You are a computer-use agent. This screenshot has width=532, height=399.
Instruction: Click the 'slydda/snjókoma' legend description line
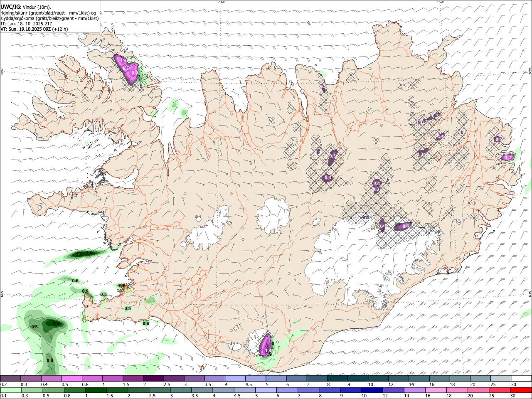(x=49, y=18)
